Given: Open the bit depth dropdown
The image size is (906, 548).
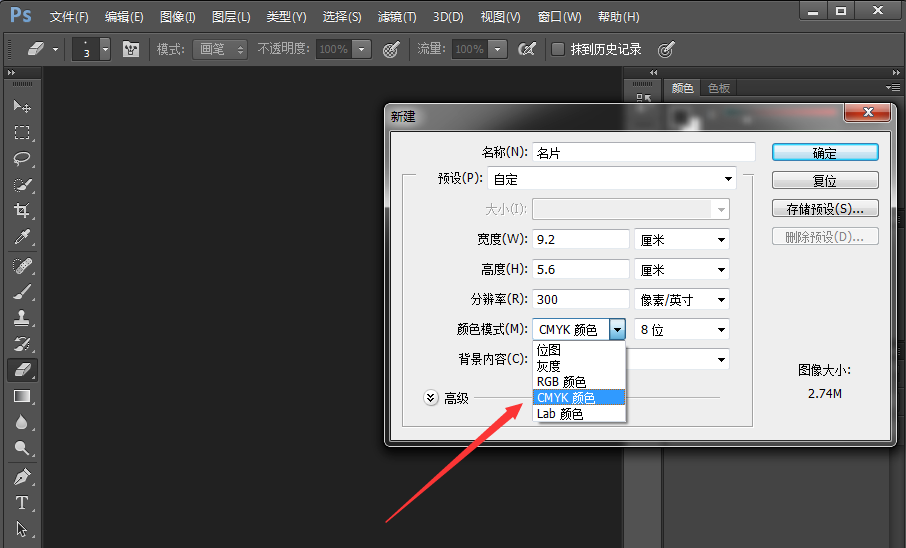Looking at the screenshot, I should pyautogui.click(x=682, y=329).
